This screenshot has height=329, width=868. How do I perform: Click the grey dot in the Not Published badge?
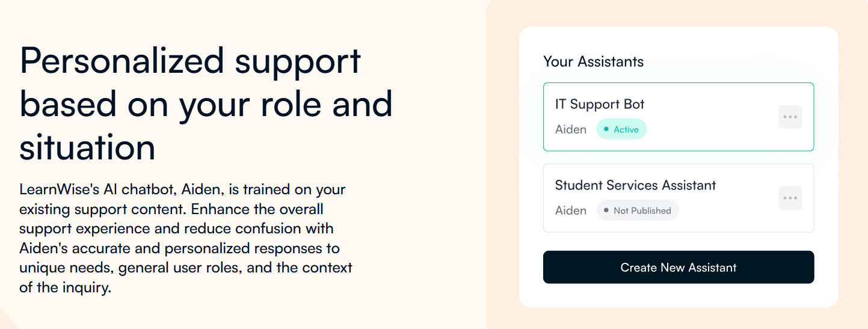(606, 211)
